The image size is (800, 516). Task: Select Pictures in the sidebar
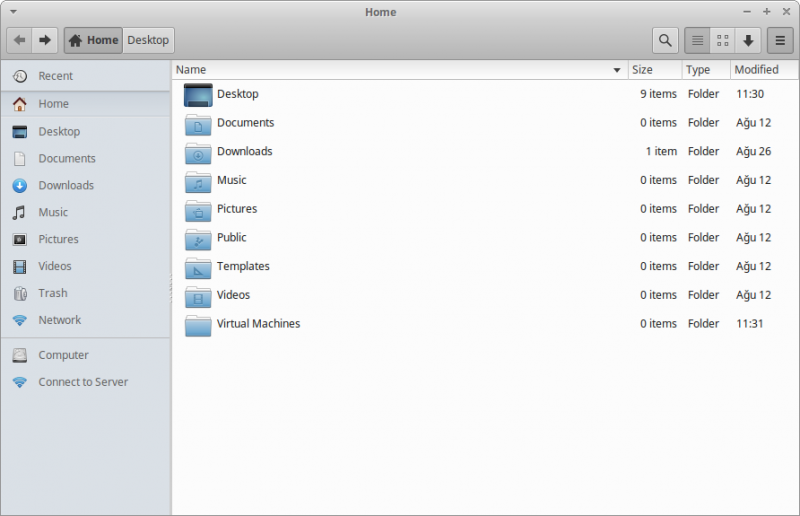coord(85,239)
